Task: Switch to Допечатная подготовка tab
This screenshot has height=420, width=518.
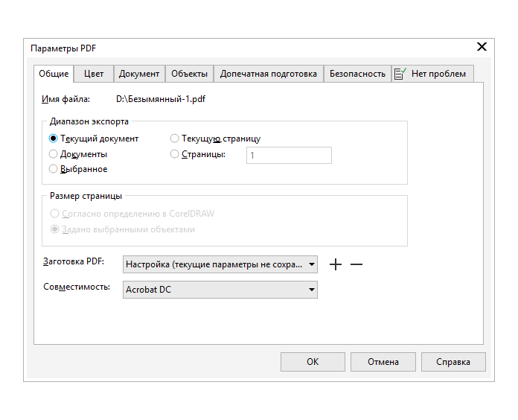Action: click(x=269, y=74)
